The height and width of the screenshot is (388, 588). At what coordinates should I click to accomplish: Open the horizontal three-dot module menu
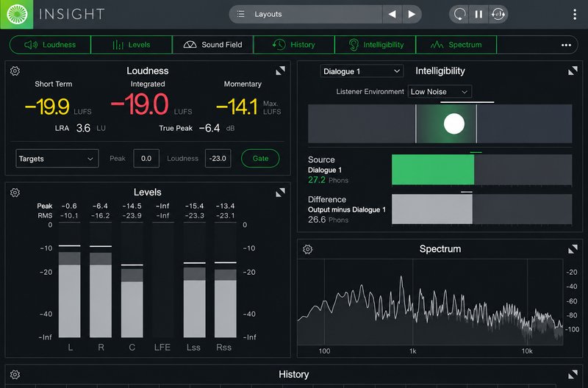coord(566,45)
